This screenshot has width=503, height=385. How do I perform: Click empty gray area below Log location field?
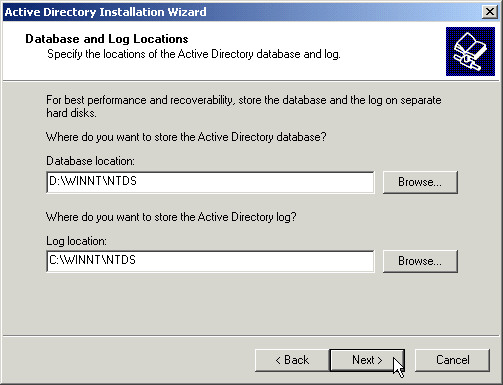(x=233, y=303)
